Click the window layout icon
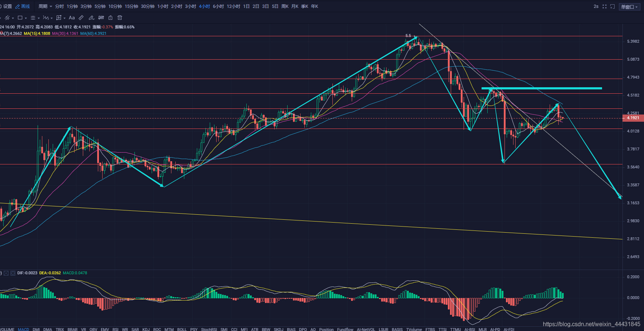Viewport: 644px width, 331px height. coord(612,6)
